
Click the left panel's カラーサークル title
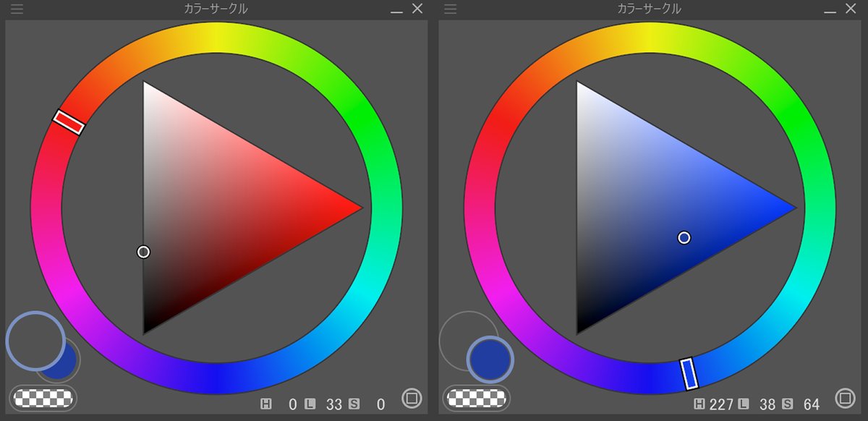coord(216,9)
